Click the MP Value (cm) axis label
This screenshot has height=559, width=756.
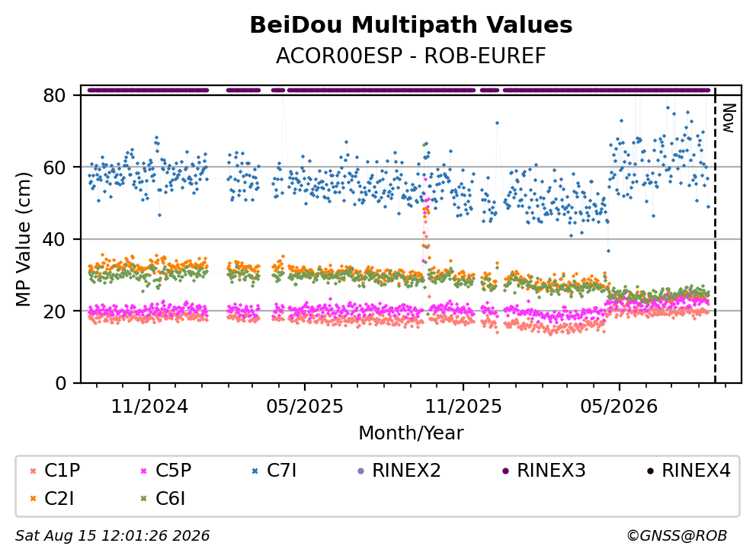tap(23, 239)
